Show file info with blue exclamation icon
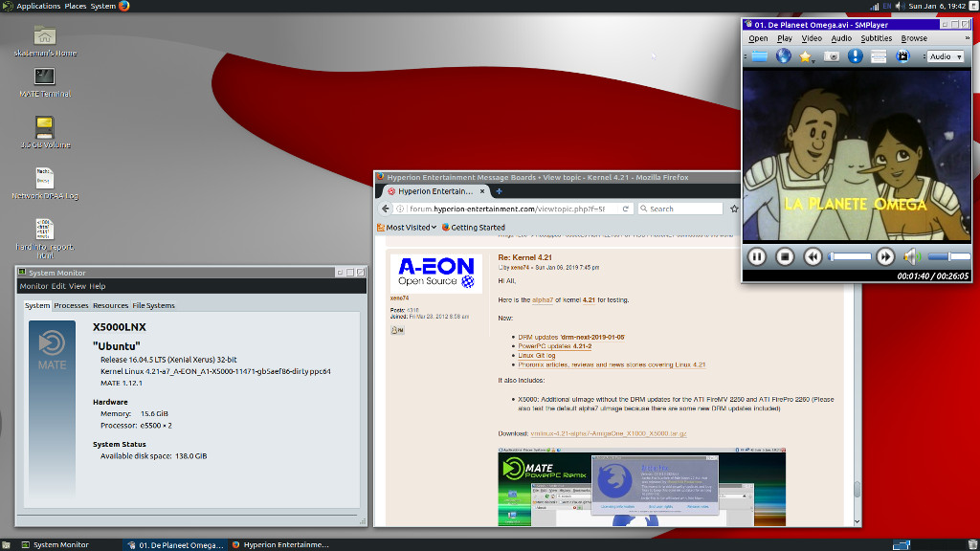 point(855,56)
